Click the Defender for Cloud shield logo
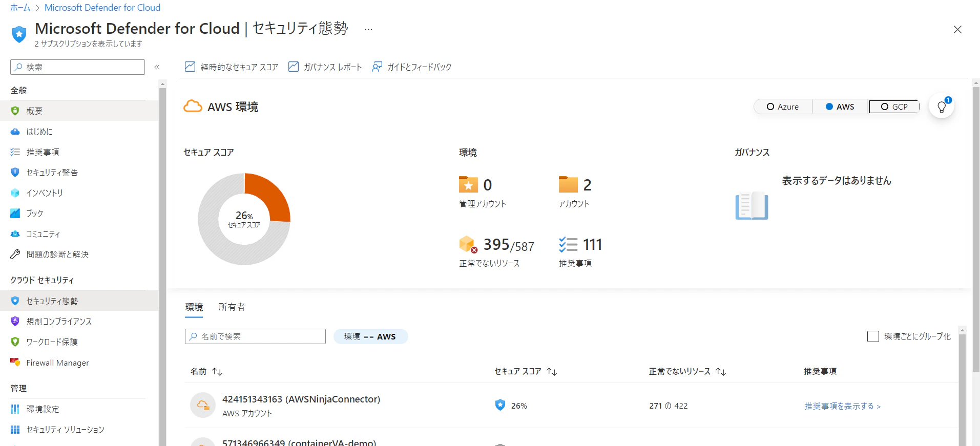This screenshot has height=446, width=980. [19, 34]
